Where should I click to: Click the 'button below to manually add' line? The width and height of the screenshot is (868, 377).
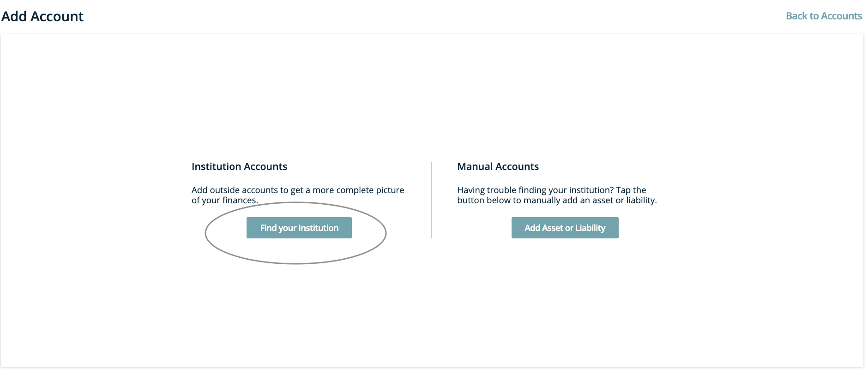click(557, 200)
